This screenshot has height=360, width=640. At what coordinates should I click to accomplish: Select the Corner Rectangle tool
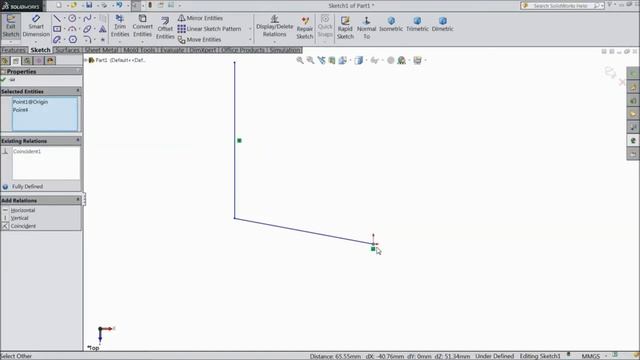[57, 29]
